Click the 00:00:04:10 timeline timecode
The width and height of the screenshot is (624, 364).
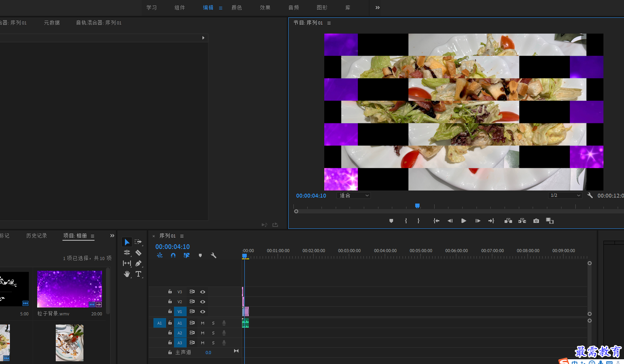[x=172, y=247]
